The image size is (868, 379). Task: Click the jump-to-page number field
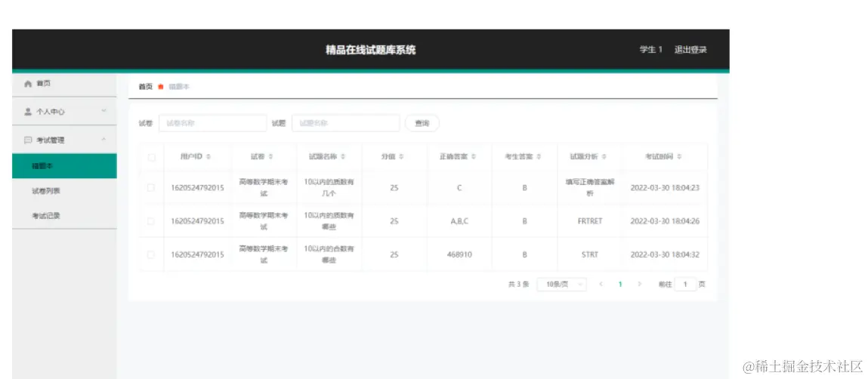click(x=685, y=285)
